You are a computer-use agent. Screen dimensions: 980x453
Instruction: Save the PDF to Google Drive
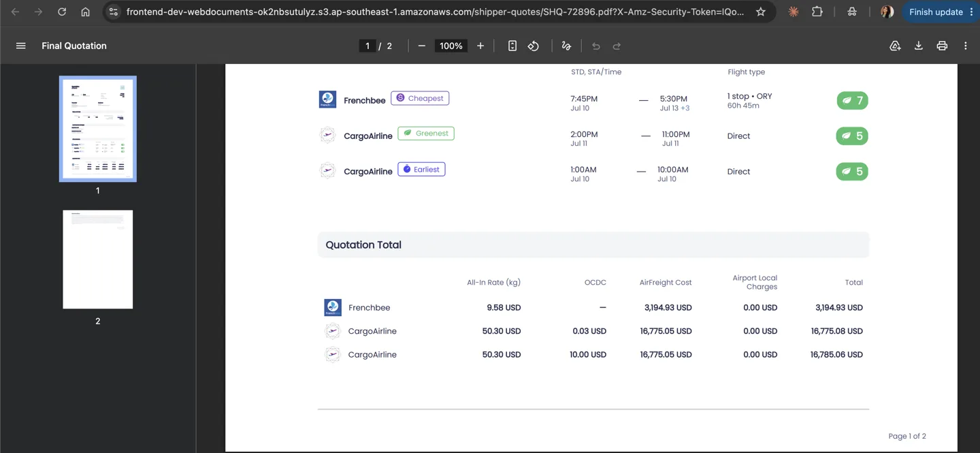click(x=895, y=46)
